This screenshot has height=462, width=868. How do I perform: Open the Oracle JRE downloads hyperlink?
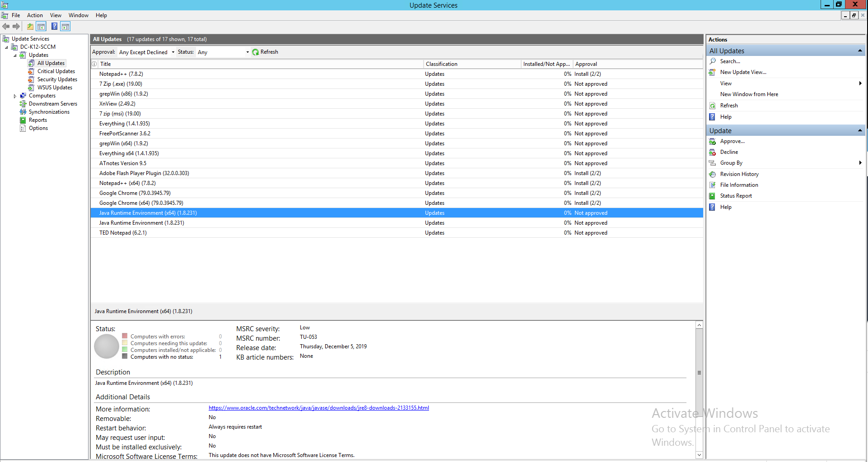(318, 407)
